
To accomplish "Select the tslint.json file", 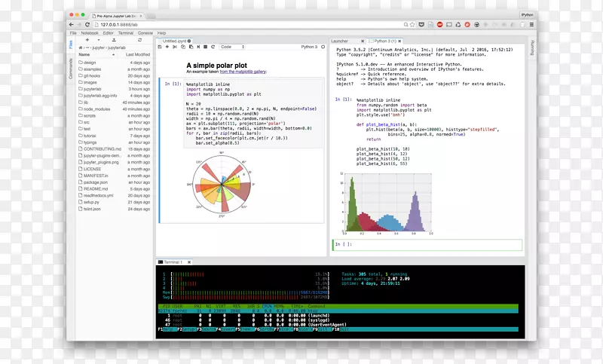I will click(x=115, y=209).
